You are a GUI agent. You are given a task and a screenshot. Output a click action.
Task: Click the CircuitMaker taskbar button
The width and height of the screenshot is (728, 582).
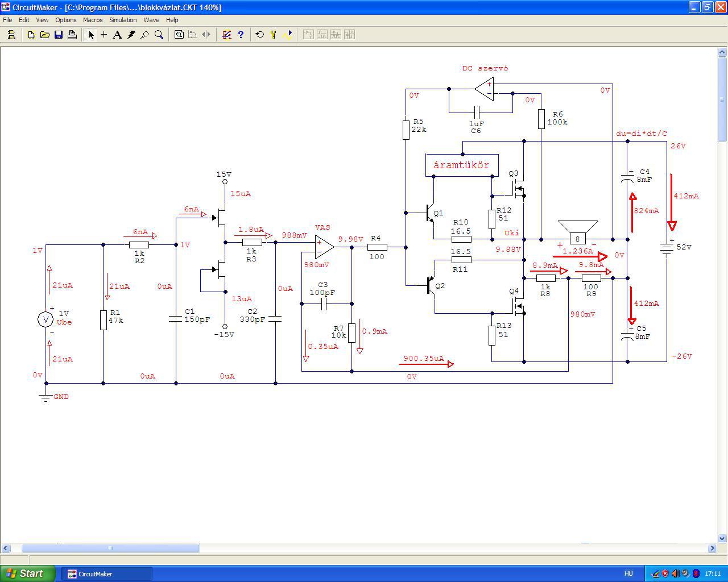[x=107, y=574]
